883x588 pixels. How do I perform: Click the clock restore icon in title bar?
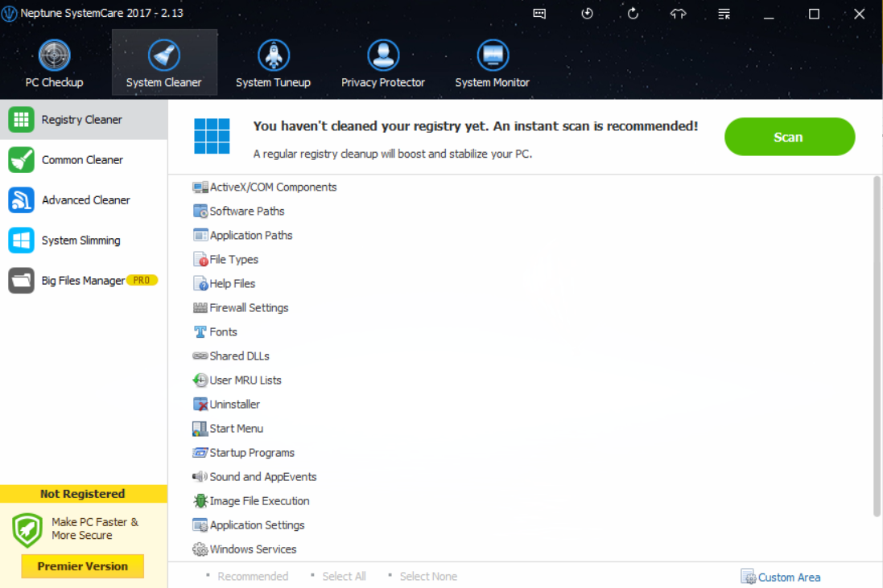click(588, 14)
